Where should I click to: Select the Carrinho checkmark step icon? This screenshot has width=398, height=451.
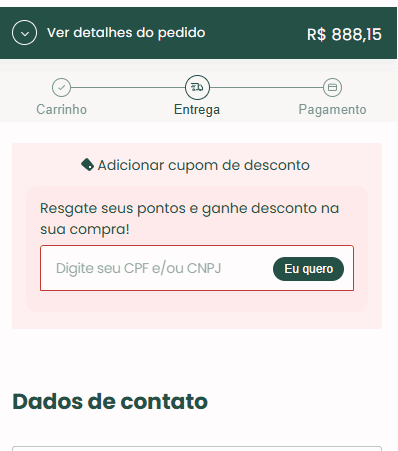point(61,87)
